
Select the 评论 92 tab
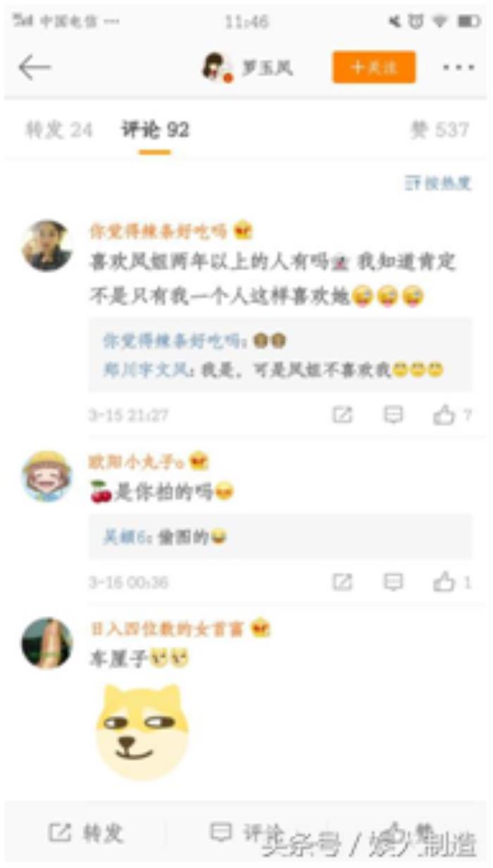tap(155, 130)
